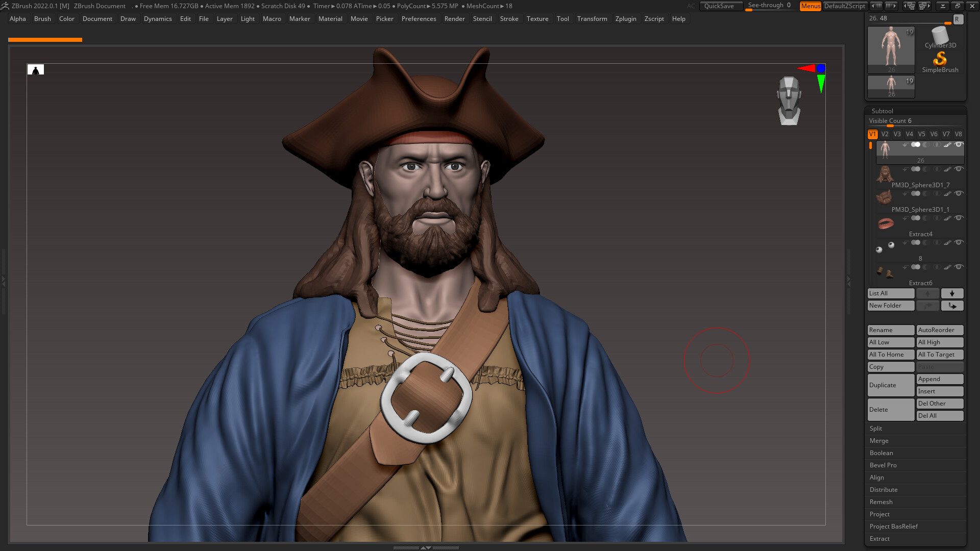Open the DefaultZScript selector

coord(846,6)
